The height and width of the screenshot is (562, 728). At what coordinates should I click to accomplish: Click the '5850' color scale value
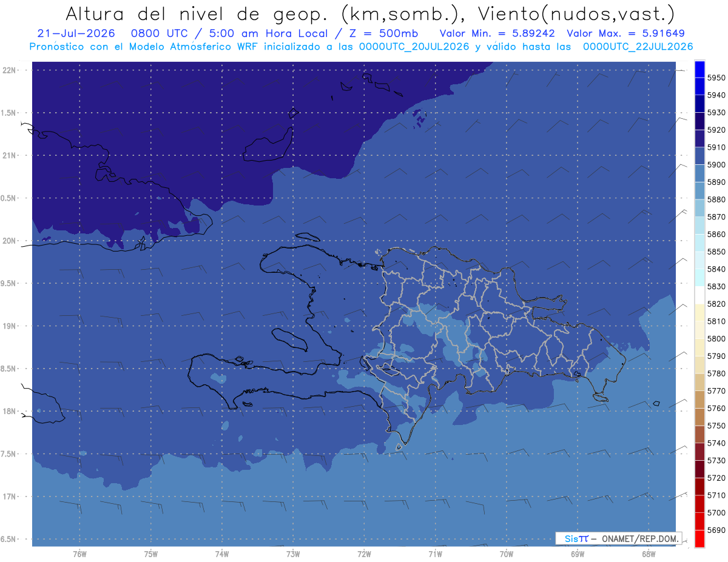(716, 252)
